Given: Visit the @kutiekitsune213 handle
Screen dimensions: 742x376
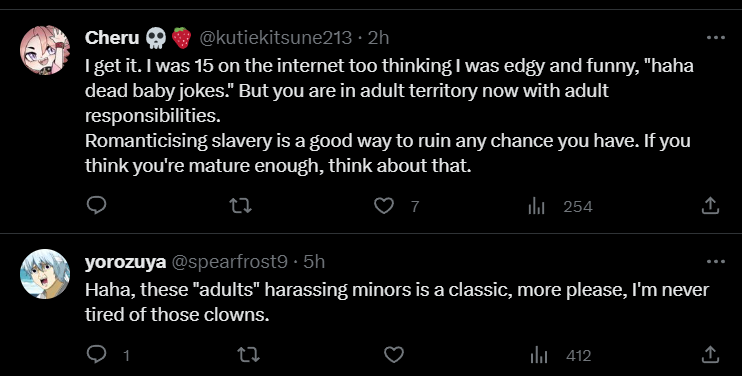Looking at the screenshot, I should pos(276,37).
